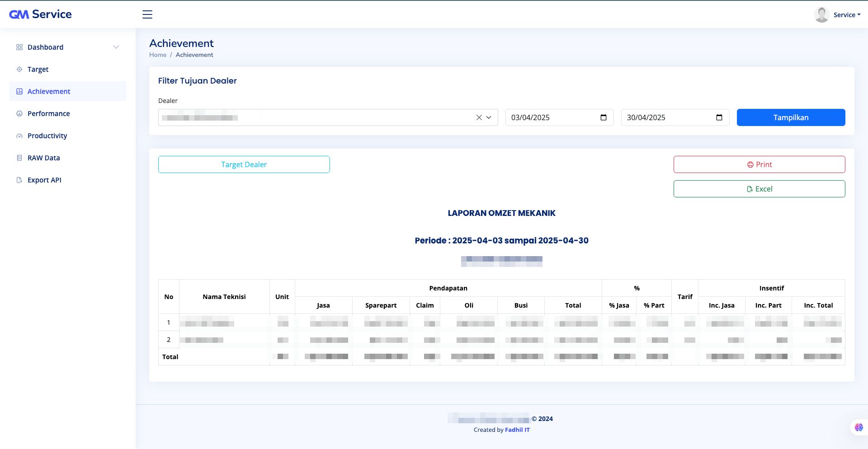
Task: Click the Target Dealer button
Action: pos(244,164)
